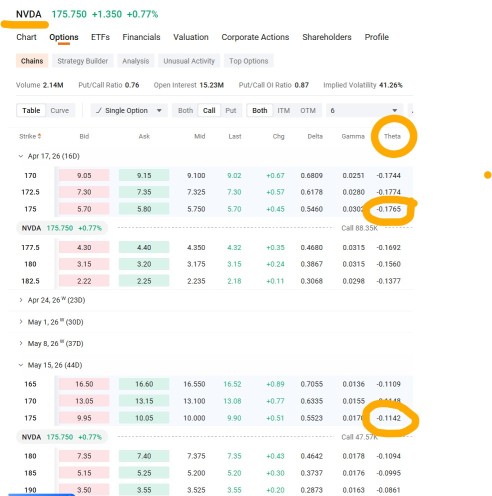This screenshot has height=496, width=492.
Task: Click ask 9.15 for Apr 17 strike 170
Action: point(144,175)
